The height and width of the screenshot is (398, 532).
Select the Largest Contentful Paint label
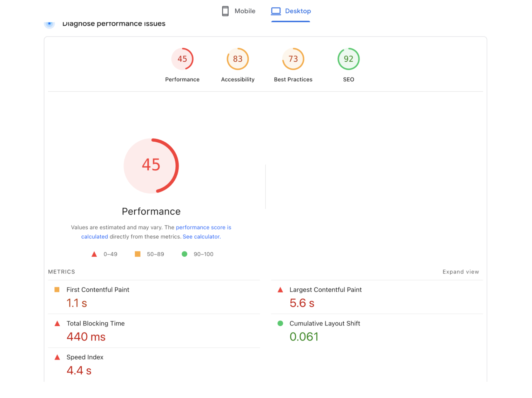pyautogui.click(x=325, y=290)
